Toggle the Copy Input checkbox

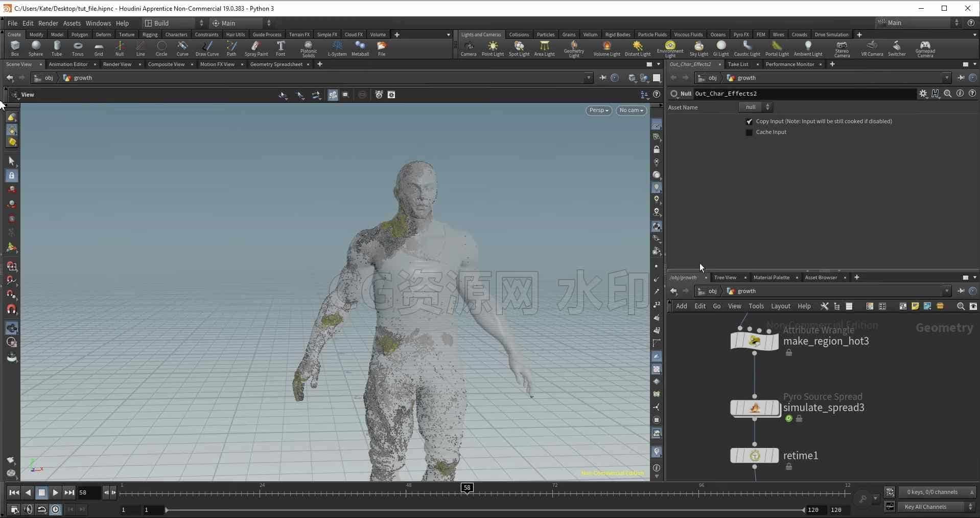(749, 121)
